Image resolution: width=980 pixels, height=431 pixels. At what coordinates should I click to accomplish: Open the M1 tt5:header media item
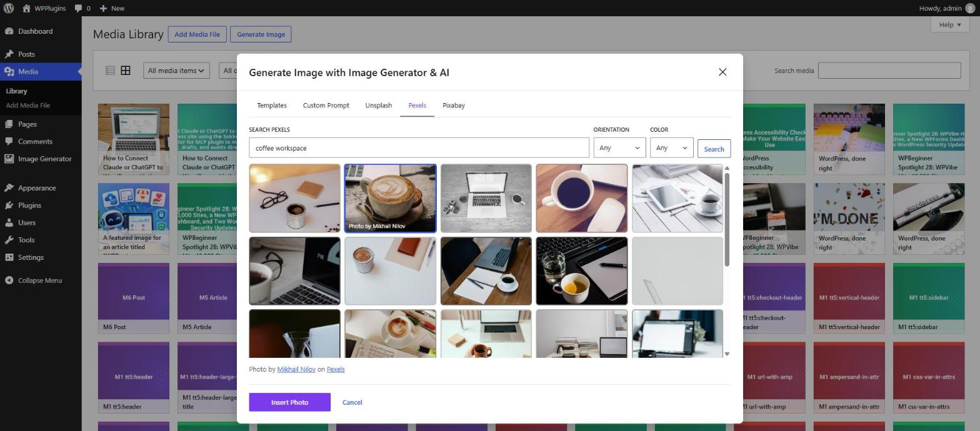pyautogui.click(x=133, y=377)
